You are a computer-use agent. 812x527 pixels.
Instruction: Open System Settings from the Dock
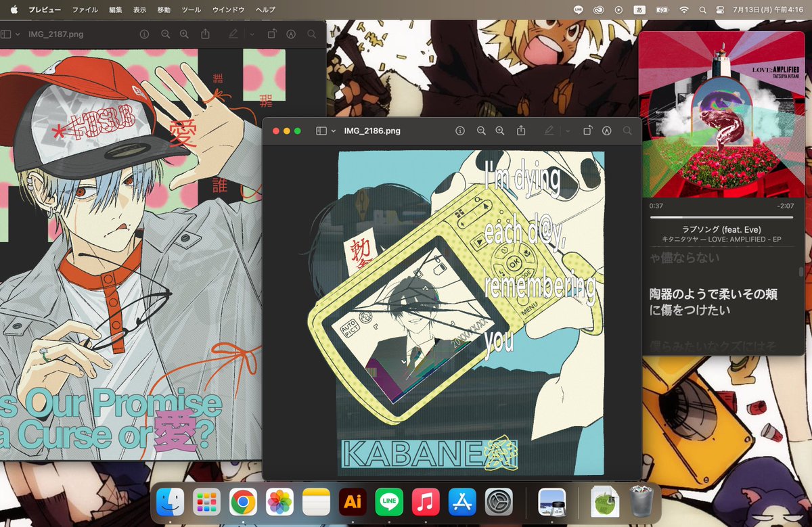pyautogui.click(x=499, y=501)
